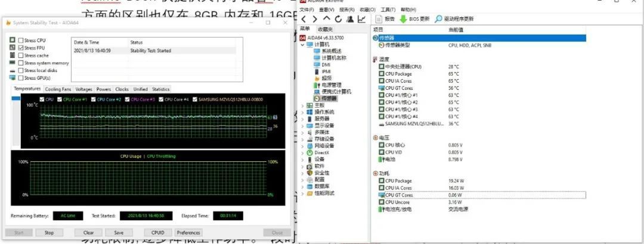The height and width of the screenshot is (244, 644).
Task: Expand the 操作系统 tree node
Action: [x=303, y=112]
